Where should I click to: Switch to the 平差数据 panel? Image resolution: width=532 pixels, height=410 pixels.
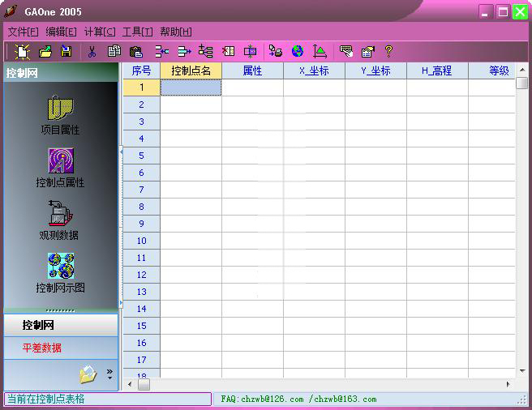click(x=41, y=348)
